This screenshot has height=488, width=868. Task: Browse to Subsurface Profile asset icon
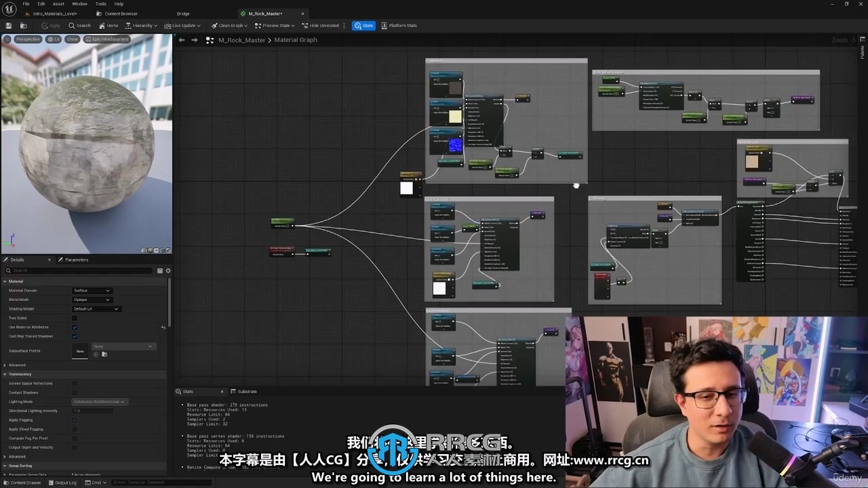pyautogui.click(x=104, y=354)
